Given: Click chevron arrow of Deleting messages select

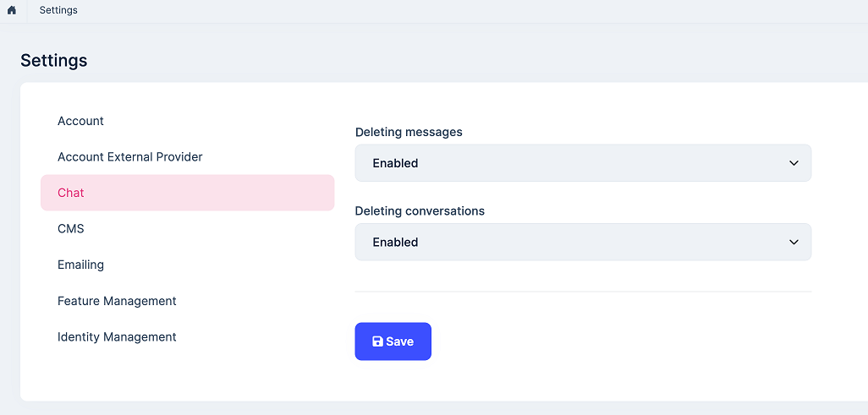Looking at the screenshot, I should click(794, 163).
